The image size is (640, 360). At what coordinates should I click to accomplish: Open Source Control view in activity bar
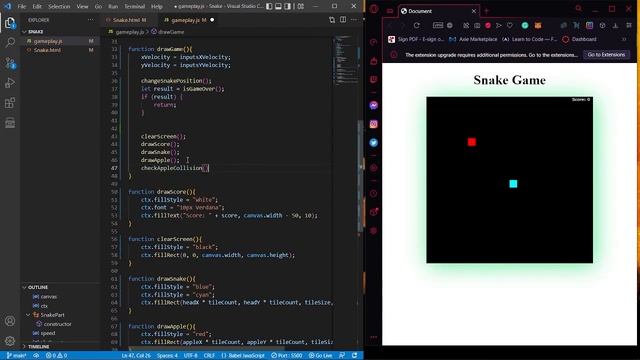10,63
